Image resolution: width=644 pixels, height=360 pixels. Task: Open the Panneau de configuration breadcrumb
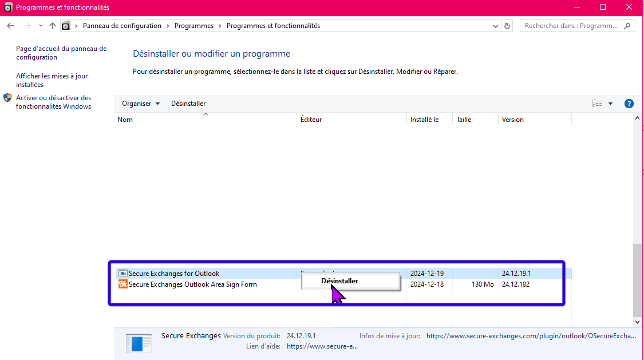point(122,26)
